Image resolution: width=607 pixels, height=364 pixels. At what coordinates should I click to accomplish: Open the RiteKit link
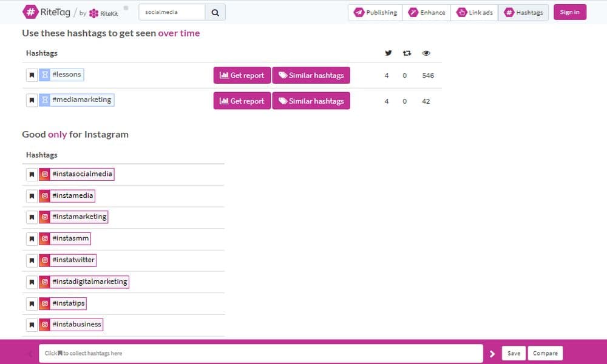pyautogui.click(x=103, y=13)
